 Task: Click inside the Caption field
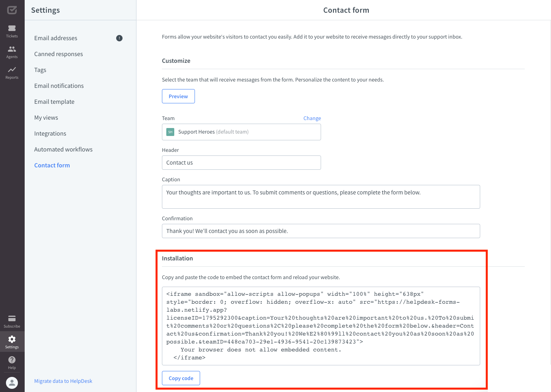(x=321, y=196)
